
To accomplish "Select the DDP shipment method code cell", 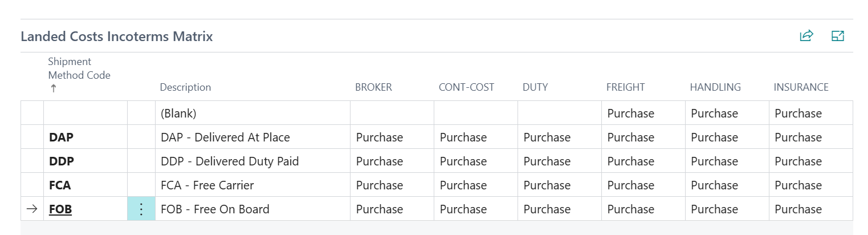I will 62,161.
